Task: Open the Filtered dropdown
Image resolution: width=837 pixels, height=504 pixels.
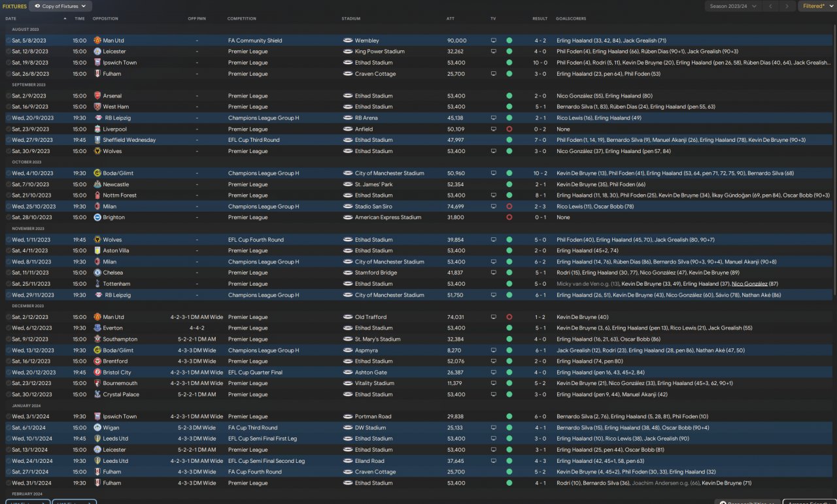Action: coord(817,7)
